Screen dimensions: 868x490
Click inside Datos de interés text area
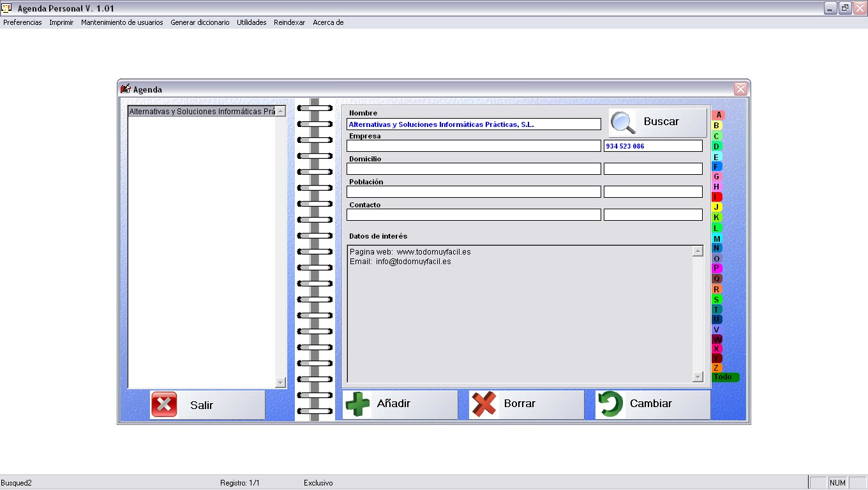[520, 314]
